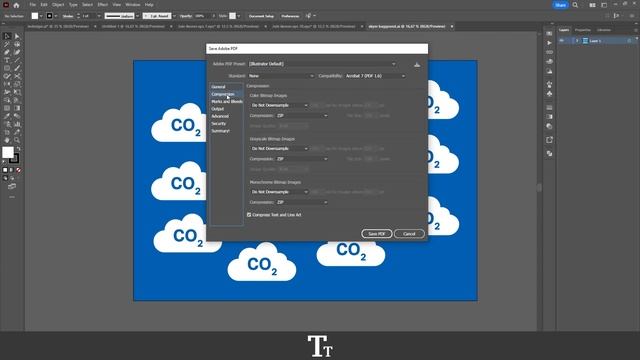Select the Rectangle tool

tap(7, 68)
